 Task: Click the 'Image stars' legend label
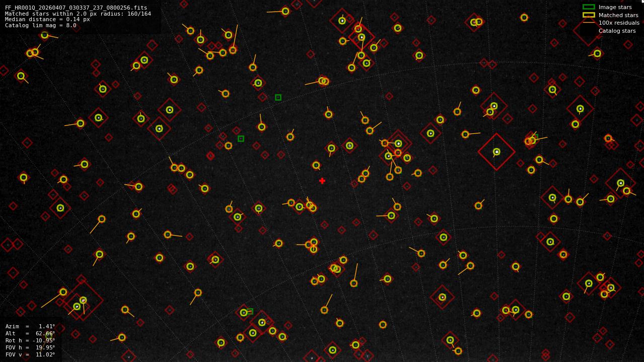click(x=615, y=7)
